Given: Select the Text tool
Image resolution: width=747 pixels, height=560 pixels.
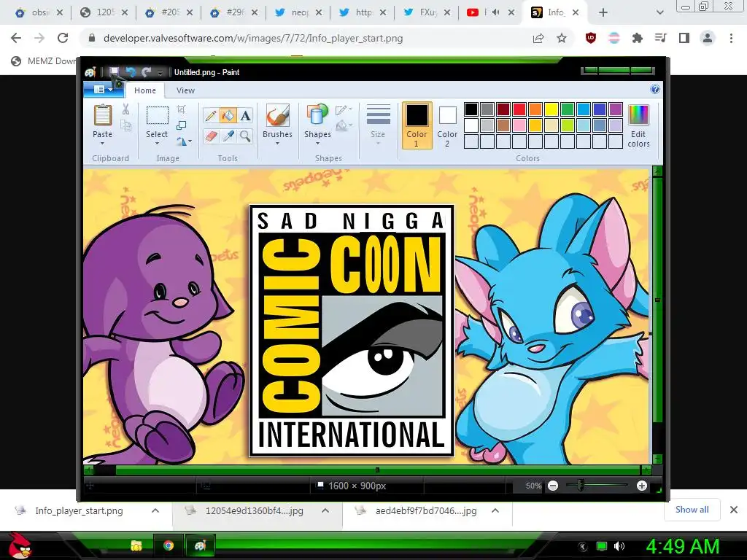Looking at the screenshot, I should tap(245, 115).
